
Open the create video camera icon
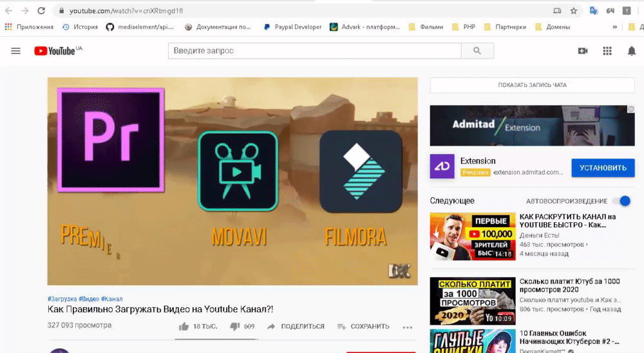coord(582,51)
